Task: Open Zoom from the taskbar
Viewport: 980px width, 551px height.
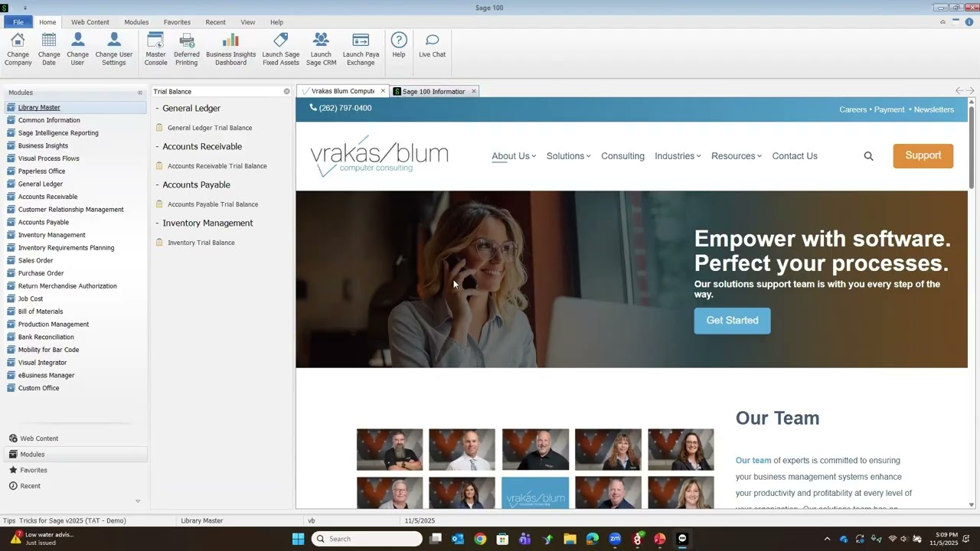Action: (615, 539)
